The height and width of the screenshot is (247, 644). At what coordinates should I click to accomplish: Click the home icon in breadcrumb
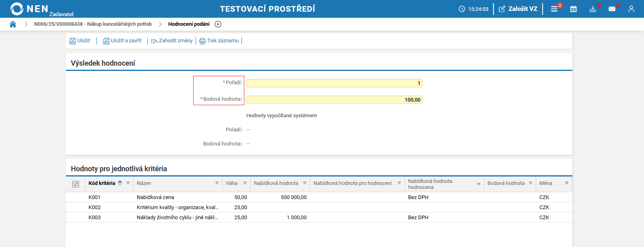(x=13, y=24)
